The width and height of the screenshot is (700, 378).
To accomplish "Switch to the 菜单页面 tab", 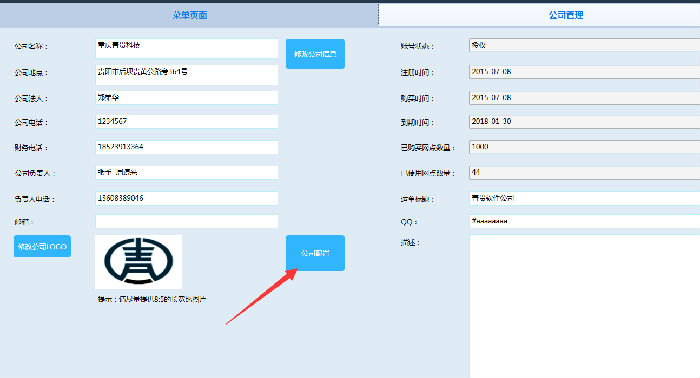I will click(189, 15).
